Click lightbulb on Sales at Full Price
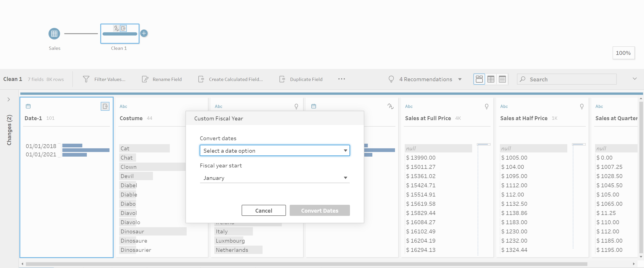Screen dimensions: 644x268 [x=486, y=106]
